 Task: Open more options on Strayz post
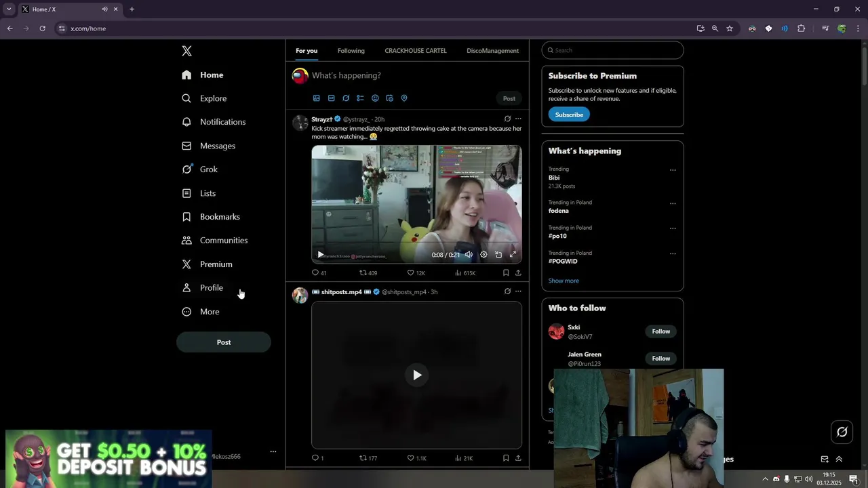click(518, 119)
